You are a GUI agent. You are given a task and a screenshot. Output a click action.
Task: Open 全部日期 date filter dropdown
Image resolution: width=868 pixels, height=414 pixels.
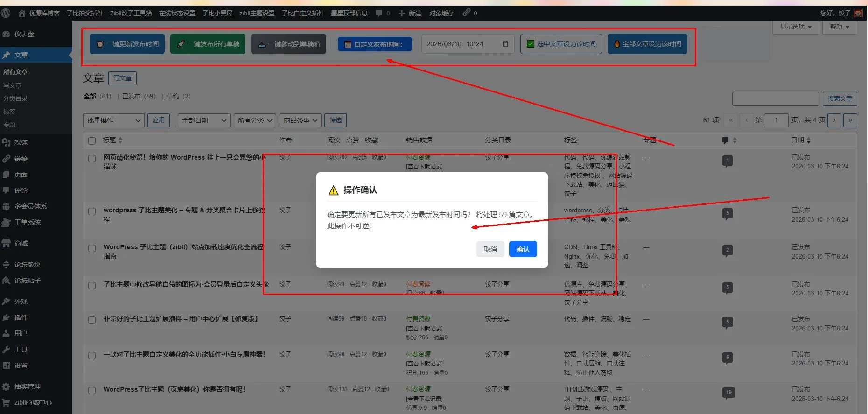(x=204, y=120)
